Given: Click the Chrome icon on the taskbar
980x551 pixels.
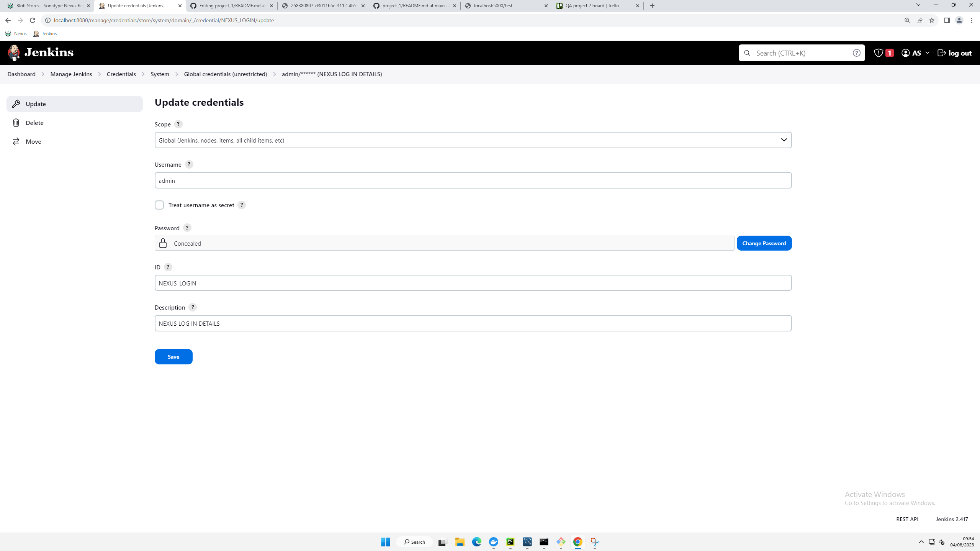Looking at the screenshot, I should 578,542.
